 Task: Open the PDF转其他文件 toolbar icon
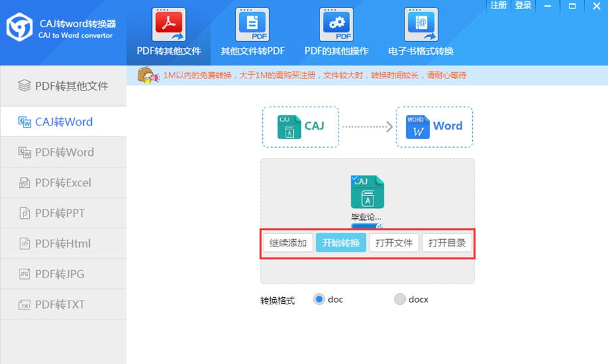[x=169, y=25]
